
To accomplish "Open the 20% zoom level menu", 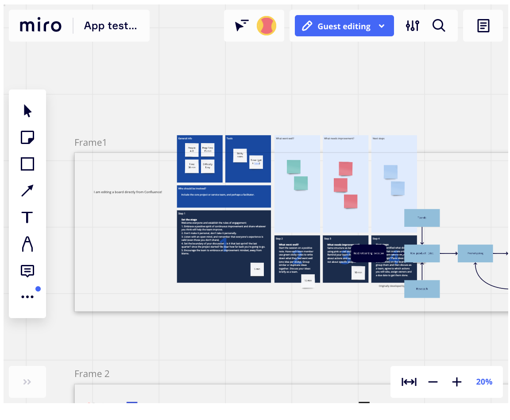I will tap(484, 381).
